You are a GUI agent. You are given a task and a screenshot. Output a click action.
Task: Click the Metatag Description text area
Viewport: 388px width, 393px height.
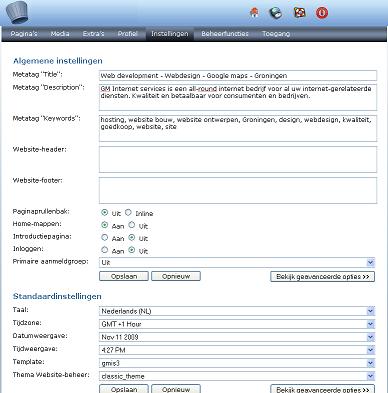click(238, 97)
